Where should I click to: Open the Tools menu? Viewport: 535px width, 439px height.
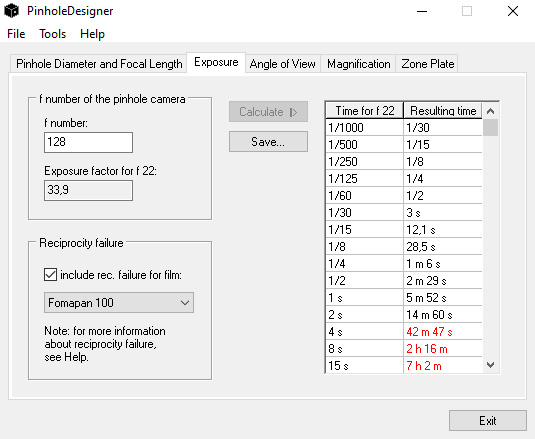click(x=52, y=34)
